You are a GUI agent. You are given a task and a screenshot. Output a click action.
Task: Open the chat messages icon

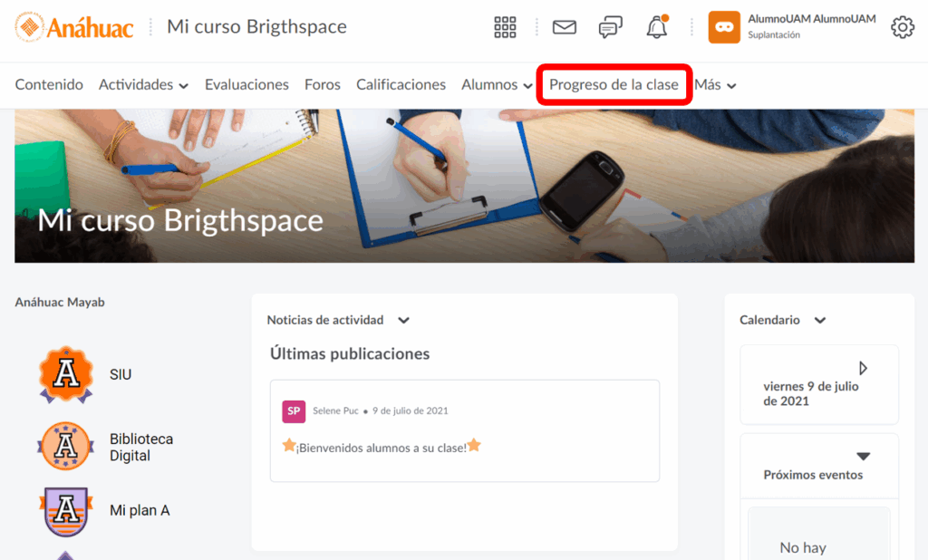click(611, 27)
